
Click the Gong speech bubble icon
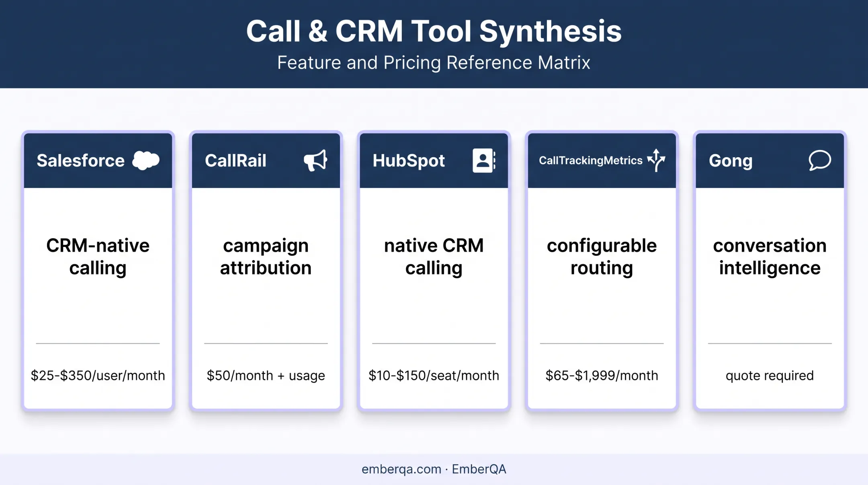click(x=820, y=160)
